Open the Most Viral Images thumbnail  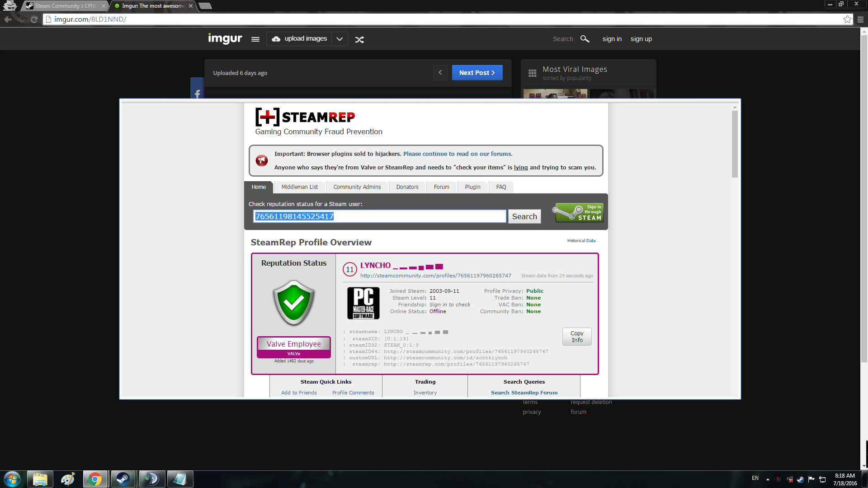coord(555,94)
